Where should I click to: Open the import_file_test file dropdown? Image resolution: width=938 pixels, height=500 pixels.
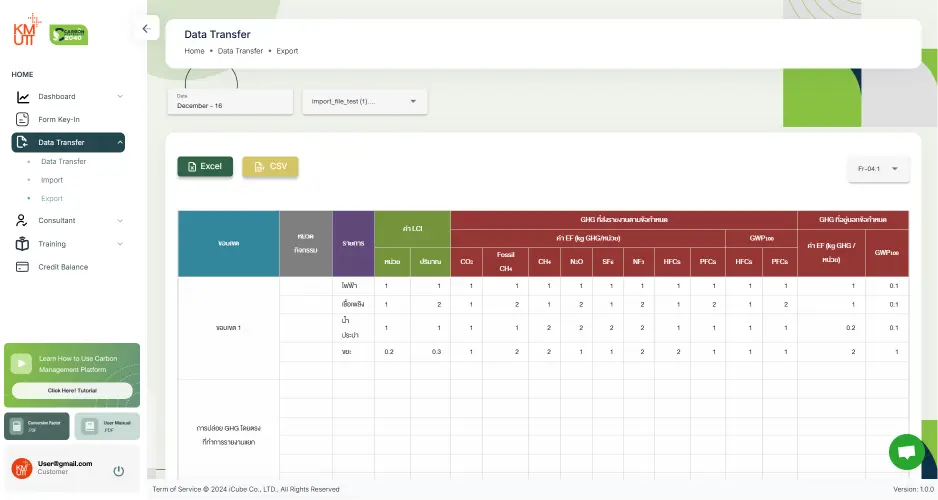click(x=364, y=102)
